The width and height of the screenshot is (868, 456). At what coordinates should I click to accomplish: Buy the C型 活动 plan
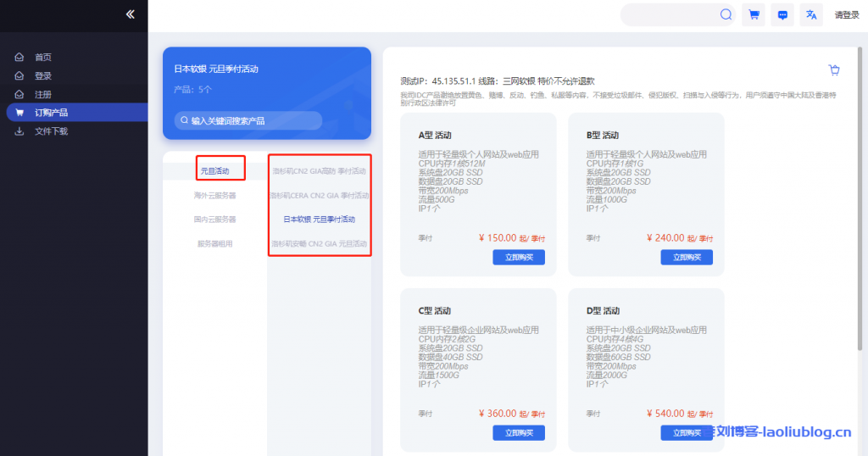pos(518,433)
